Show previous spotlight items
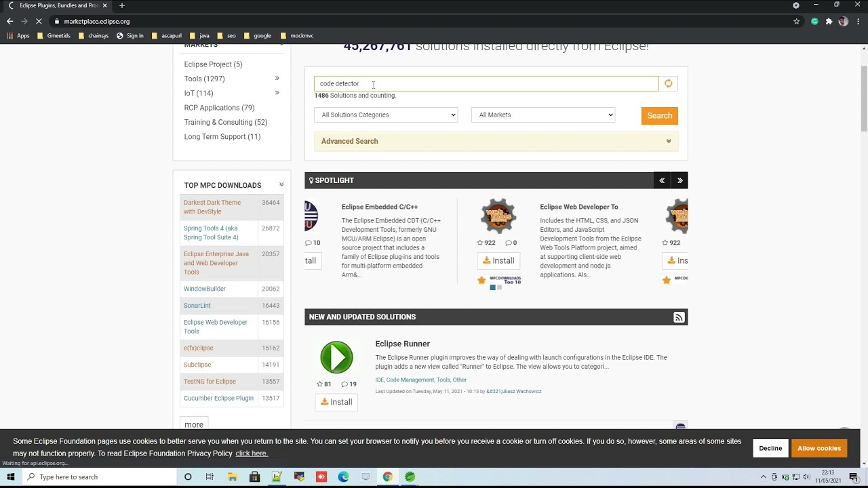This screenshot has width=868, height=488. (x=662, y=180)
